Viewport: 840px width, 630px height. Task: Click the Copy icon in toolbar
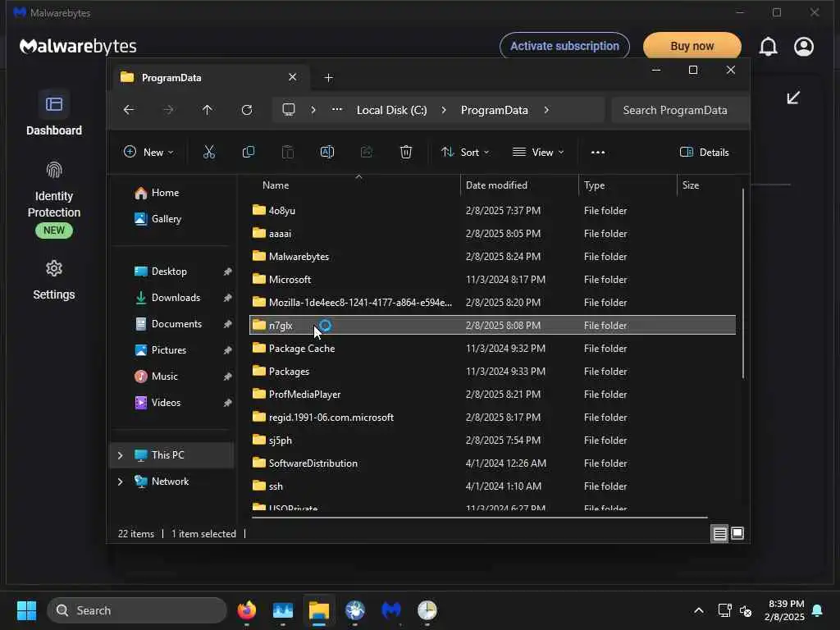248,152
